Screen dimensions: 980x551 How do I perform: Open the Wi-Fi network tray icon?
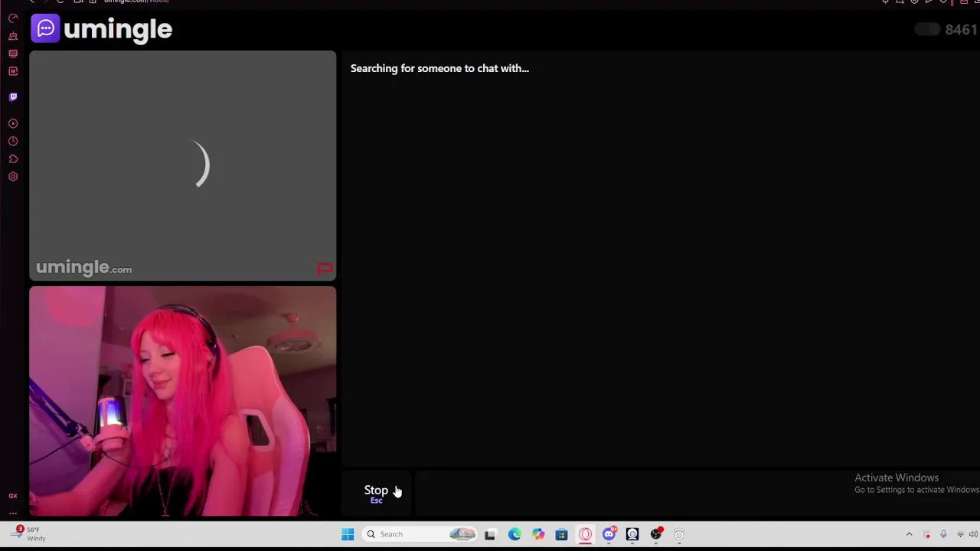click(x=960, y=534)
